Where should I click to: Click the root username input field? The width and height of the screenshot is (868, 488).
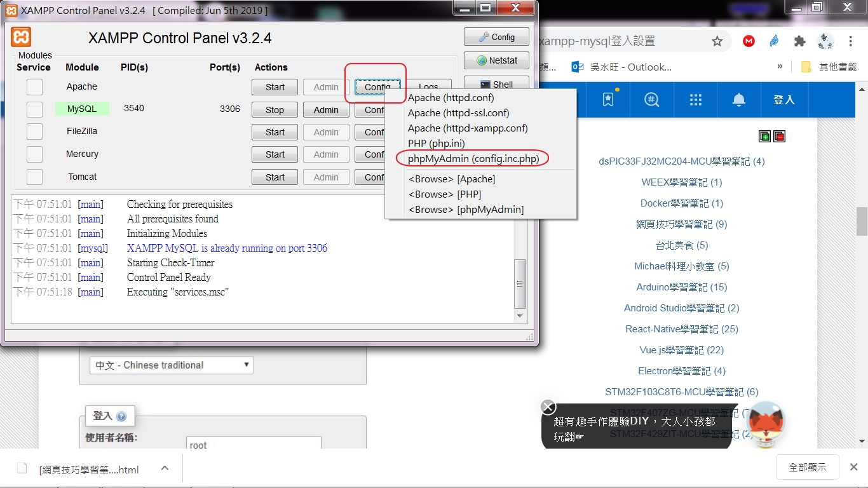pyautogui.click(x=253, y=443)
